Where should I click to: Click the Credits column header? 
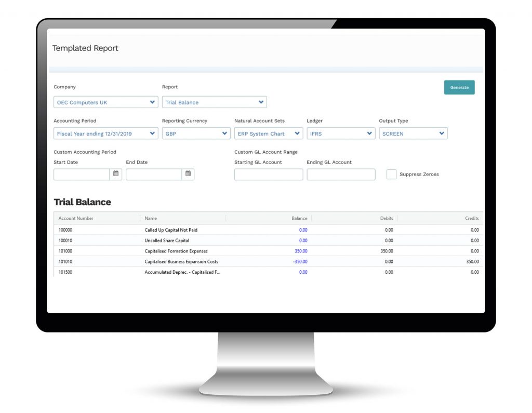[x=471, y=218]
